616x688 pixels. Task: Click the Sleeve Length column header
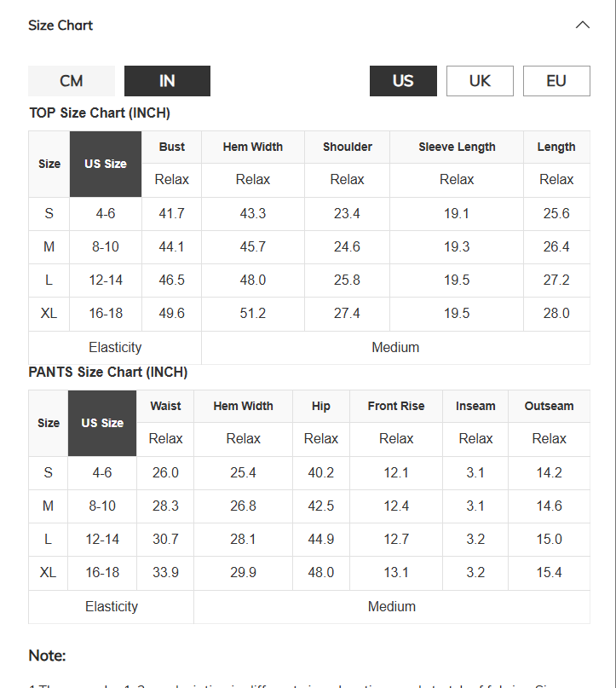click(457, 147)
